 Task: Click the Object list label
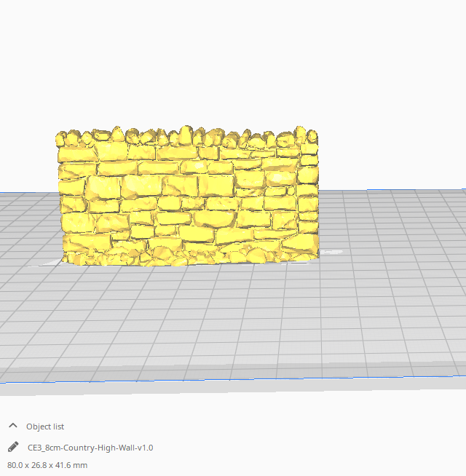coord(45,427)
